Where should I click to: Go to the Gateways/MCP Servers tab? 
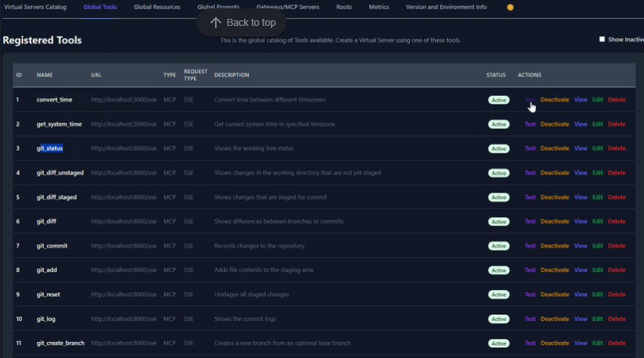287,6
